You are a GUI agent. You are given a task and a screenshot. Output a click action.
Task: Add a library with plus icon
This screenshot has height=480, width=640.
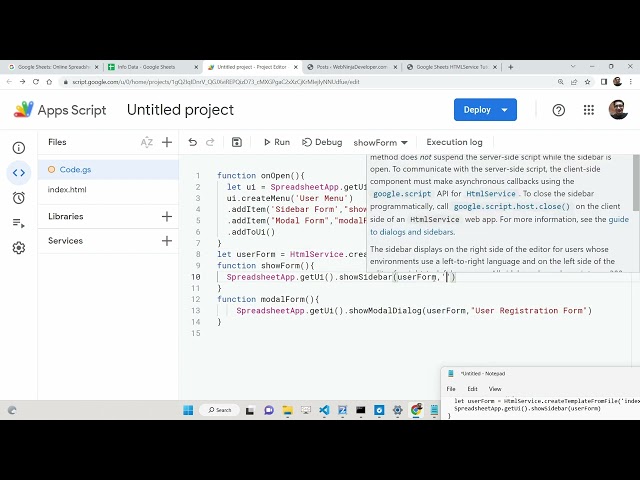point(167,216)
